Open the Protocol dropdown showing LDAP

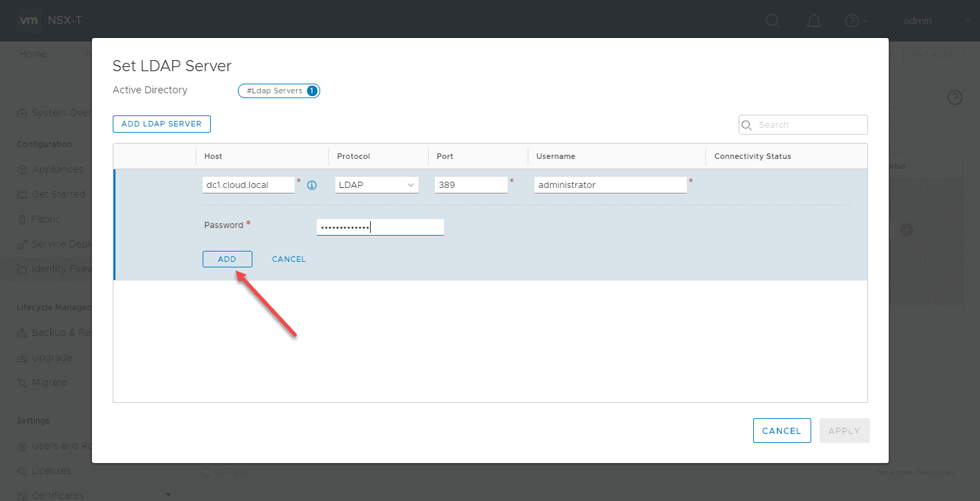[x=376, y=185]
